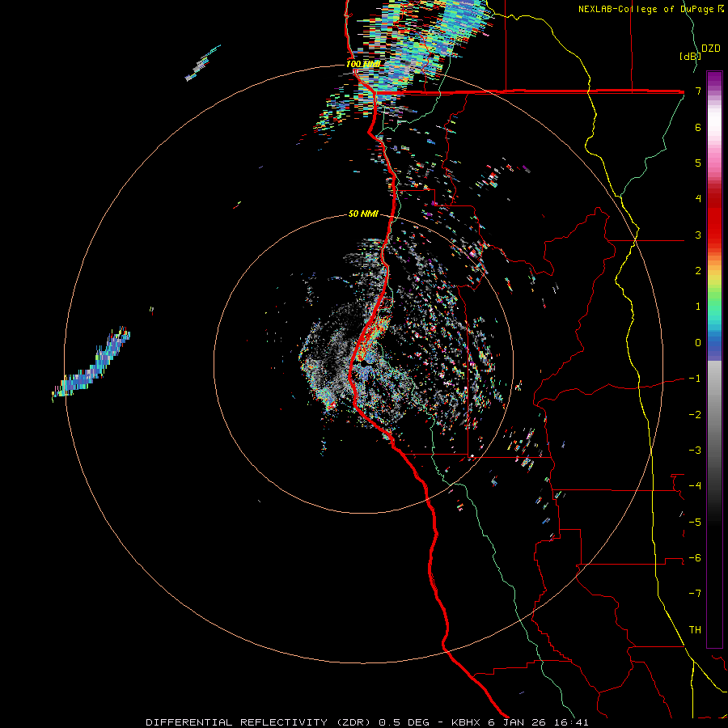Viewport: 728px width, 728px height.
Task: Click the -7 value on the color scale
Action: (x=695, y=594)
